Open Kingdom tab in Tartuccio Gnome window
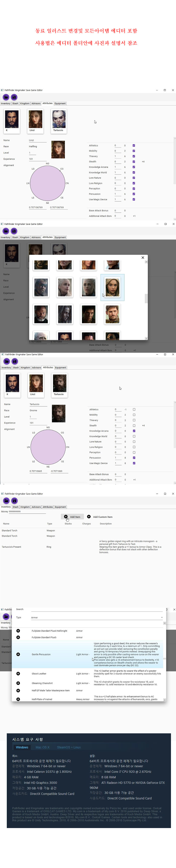176x868 pixels. [x=26, y=368]
